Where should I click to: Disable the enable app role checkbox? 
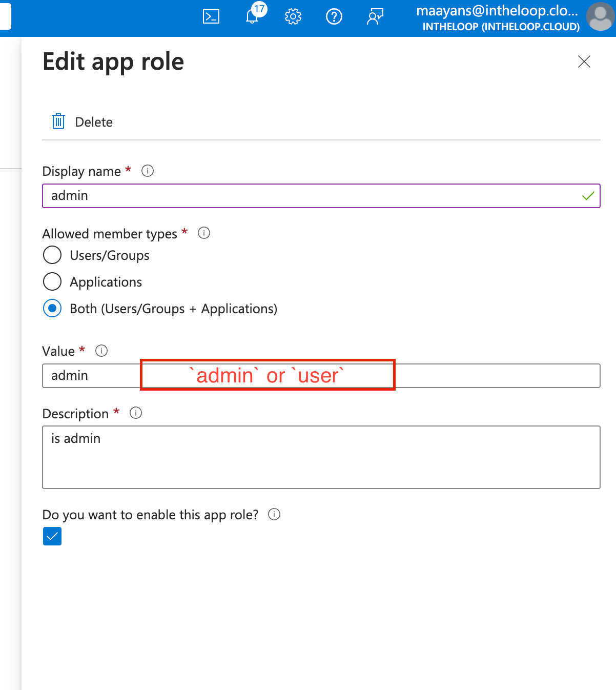(52, 536)
